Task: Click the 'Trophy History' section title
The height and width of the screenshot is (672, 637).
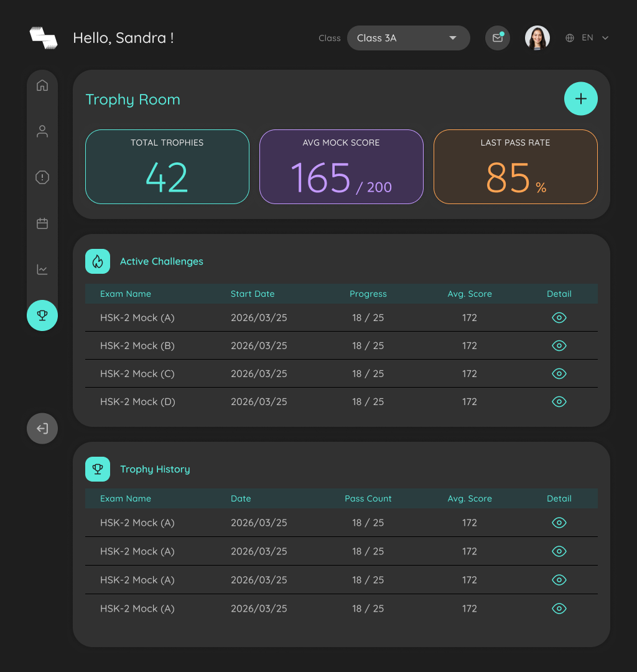Action: pyautogui.click(x=155, y=469)
